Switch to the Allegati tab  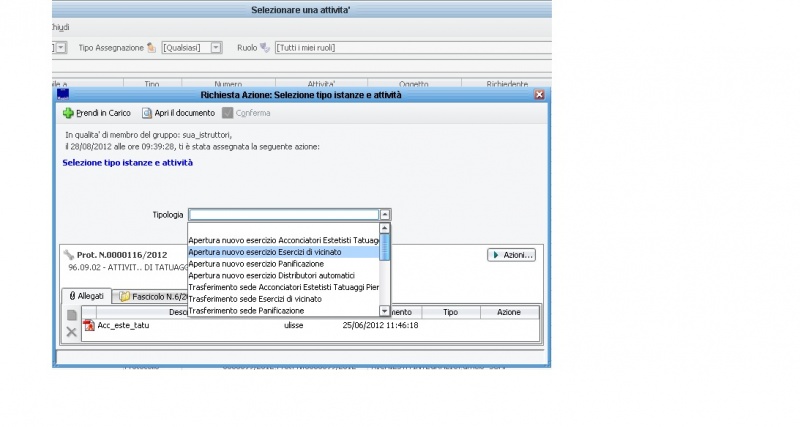[87, 296]
